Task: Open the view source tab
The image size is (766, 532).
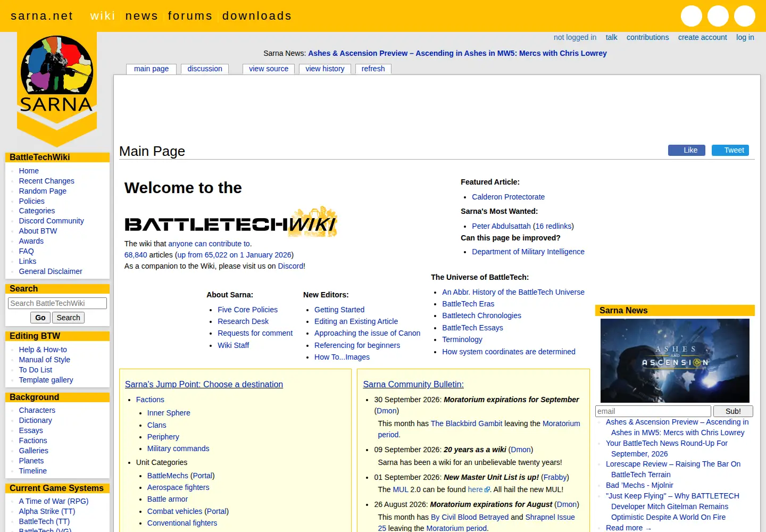Action: click(269, 69)
